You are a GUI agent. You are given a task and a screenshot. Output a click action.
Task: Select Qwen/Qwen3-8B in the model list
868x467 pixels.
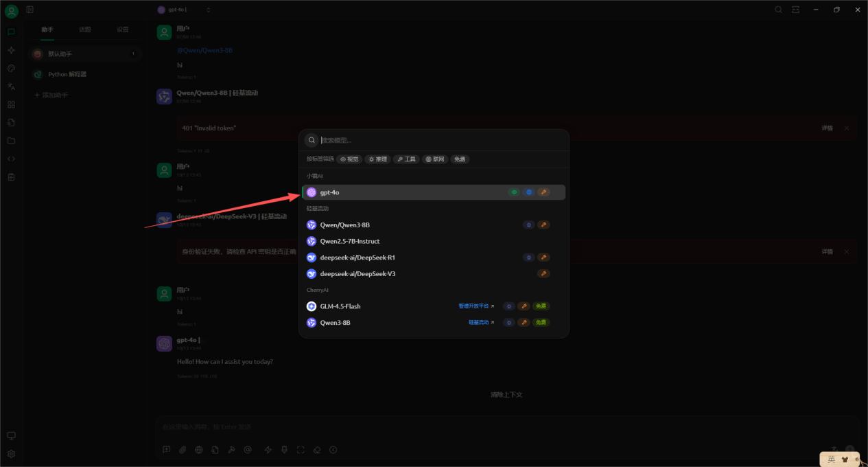pyautogui.click(x=434, y=225)
